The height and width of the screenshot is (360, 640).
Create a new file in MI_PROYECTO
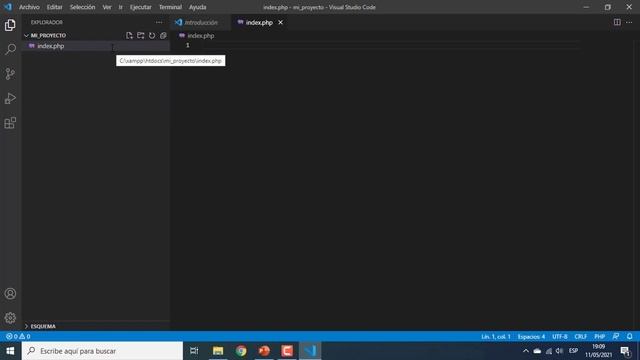[x=129, y=36]
